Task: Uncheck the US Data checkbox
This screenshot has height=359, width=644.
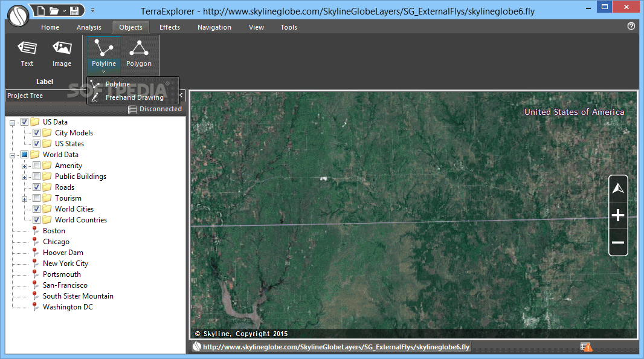Action: (25, 121)
